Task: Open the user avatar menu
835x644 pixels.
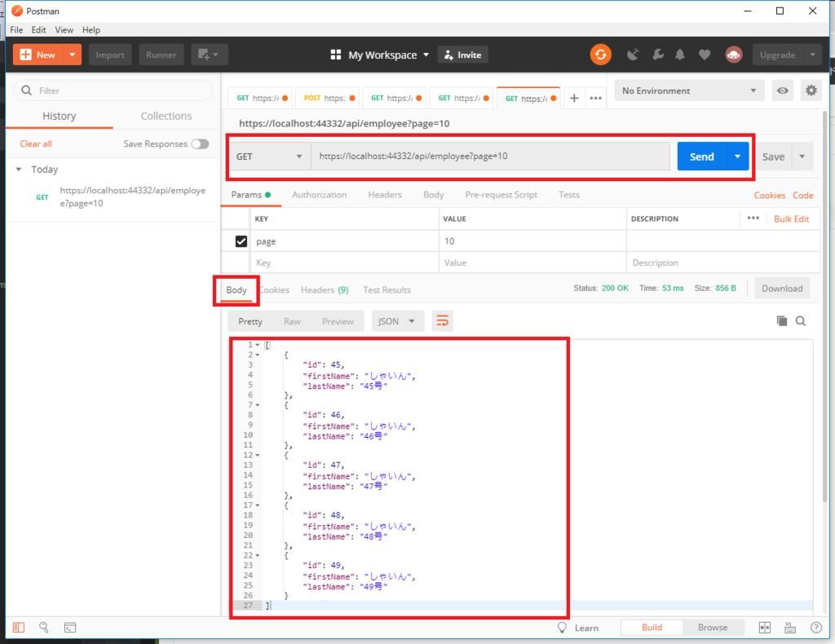Action: pos(734,55)
